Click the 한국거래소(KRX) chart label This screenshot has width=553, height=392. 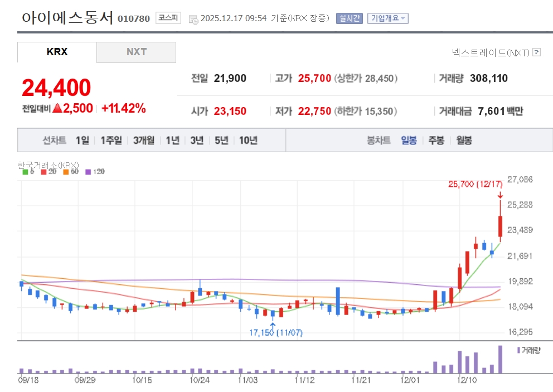click(48, 165)
